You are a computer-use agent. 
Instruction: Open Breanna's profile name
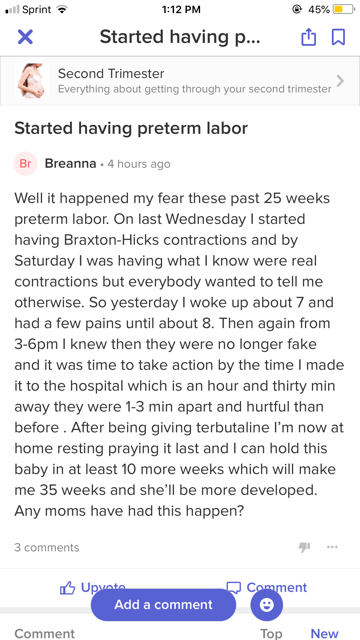point(70,164)
